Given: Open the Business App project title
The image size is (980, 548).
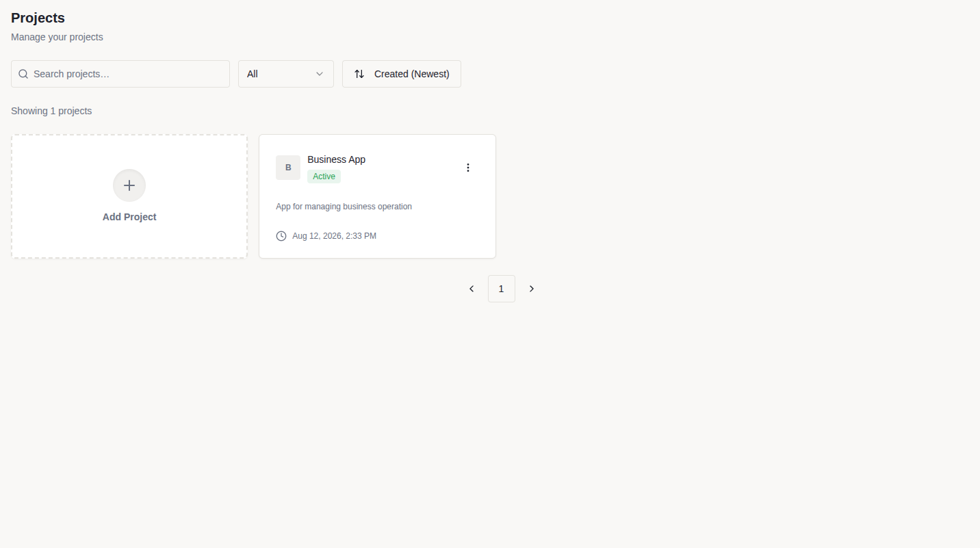Looking at the screenshot, I should (x=337, y=159).
